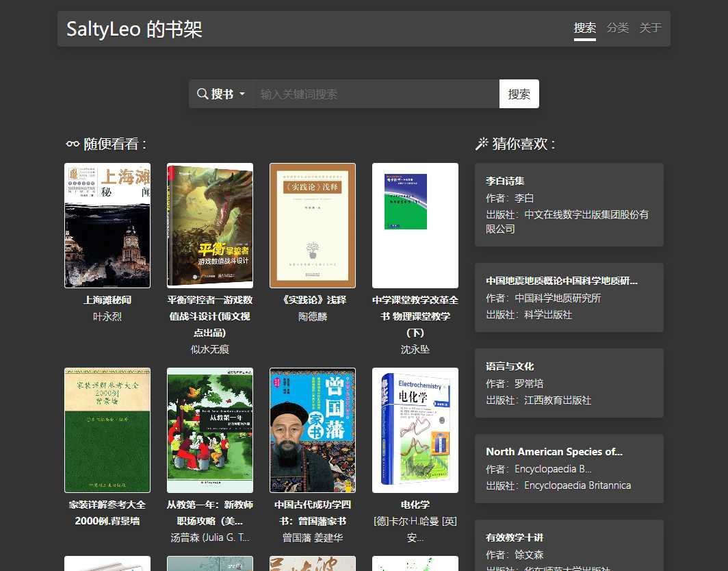Click the magnifier icon in the search bar
Screen dimensions: 728x571
pyautogui.click(x=201, y=94)
